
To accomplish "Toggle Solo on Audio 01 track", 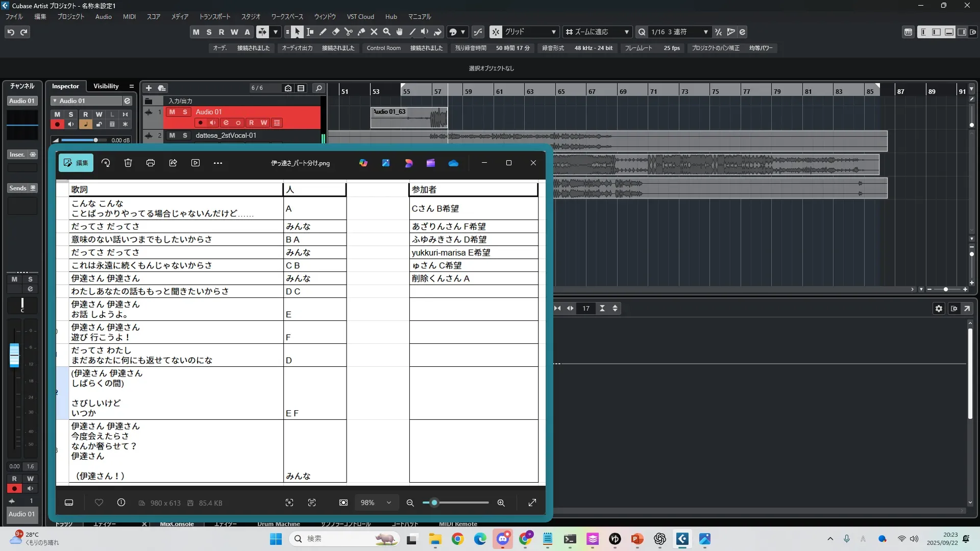I will (x=185, y=112).
